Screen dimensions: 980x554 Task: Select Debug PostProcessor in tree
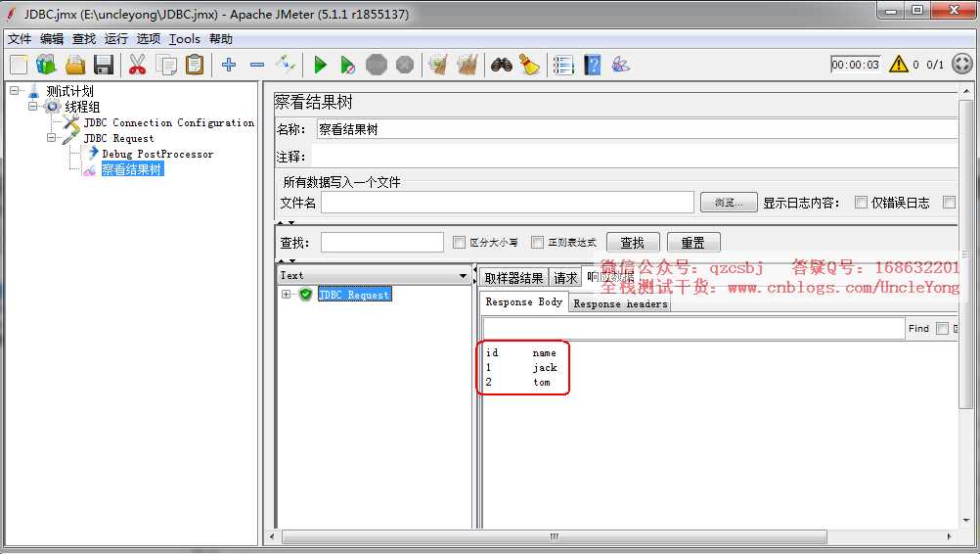click(x=157, y=154)
